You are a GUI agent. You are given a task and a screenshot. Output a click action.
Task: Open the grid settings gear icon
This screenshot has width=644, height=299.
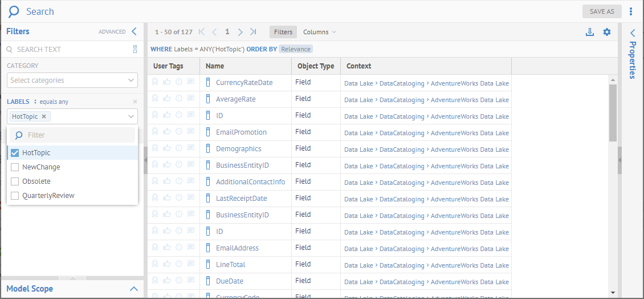[607, 32]
